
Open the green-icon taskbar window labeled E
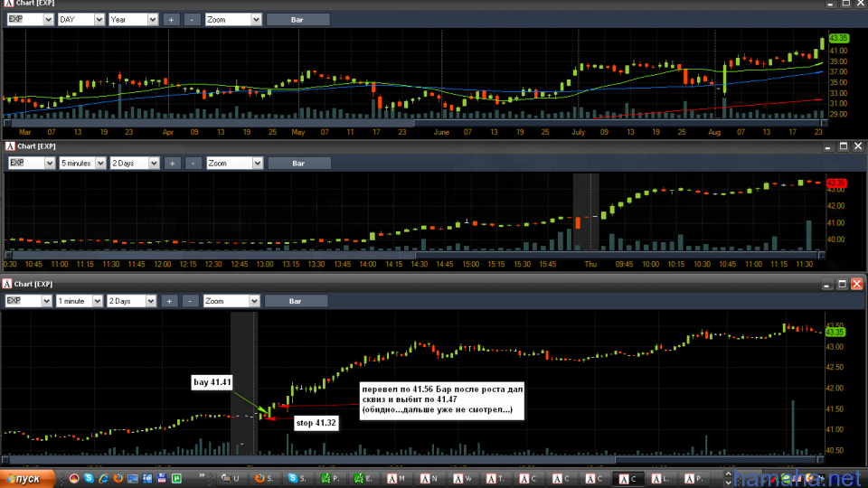pyautogui.click(x=366, y=479)
